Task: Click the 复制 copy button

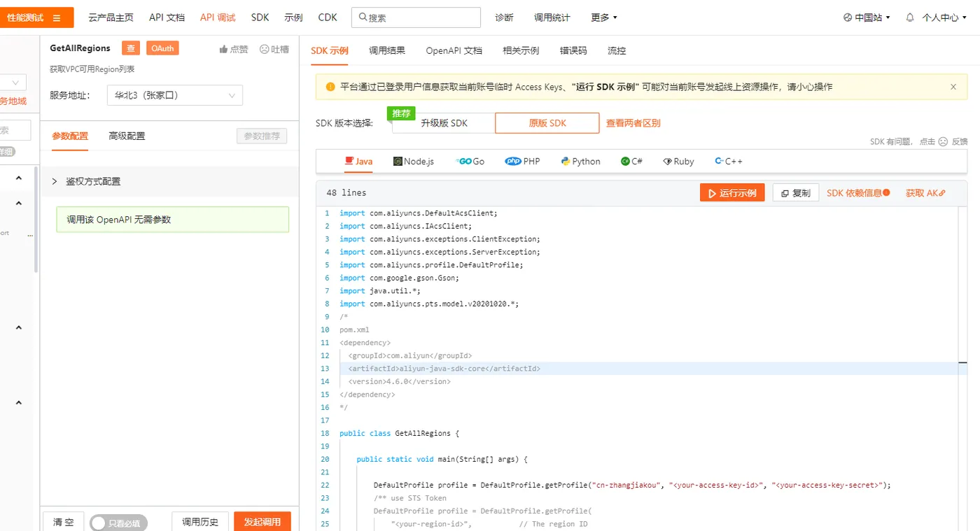Action: tap(796, 193)
